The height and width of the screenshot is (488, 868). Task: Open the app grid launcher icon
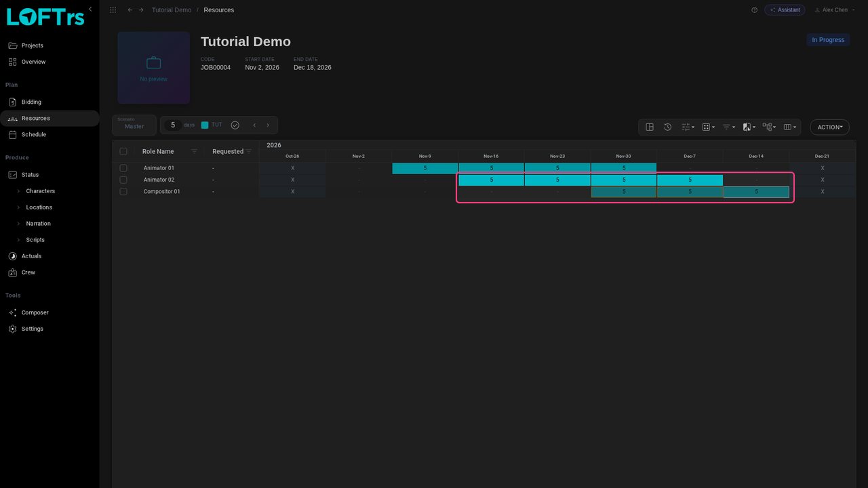[113, 10]
